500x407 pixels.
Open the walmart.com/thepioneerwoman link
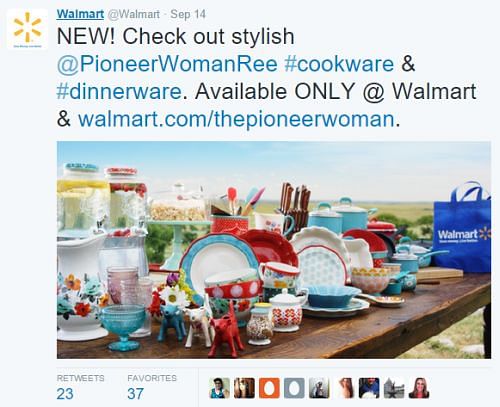pos(236,120)
